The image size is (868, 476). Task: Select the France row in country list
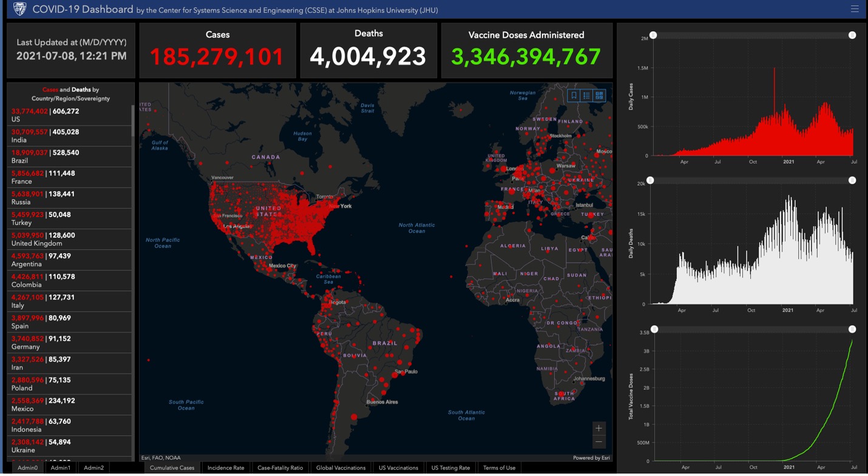(69, 177)
